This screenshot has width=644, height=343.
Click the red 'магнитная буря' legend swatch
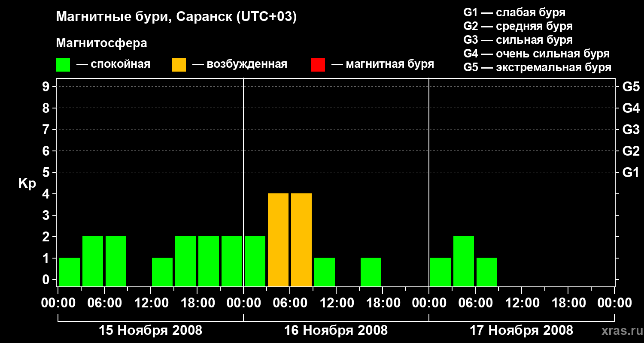[x=318, y=64]
